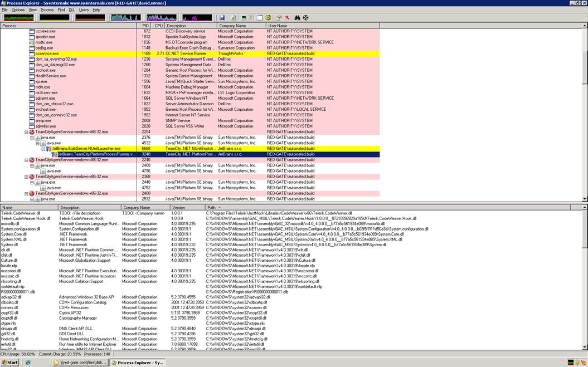Sort by CPU column header
The width and height of the screenshot is (588, 367).
tap(159, 26)
